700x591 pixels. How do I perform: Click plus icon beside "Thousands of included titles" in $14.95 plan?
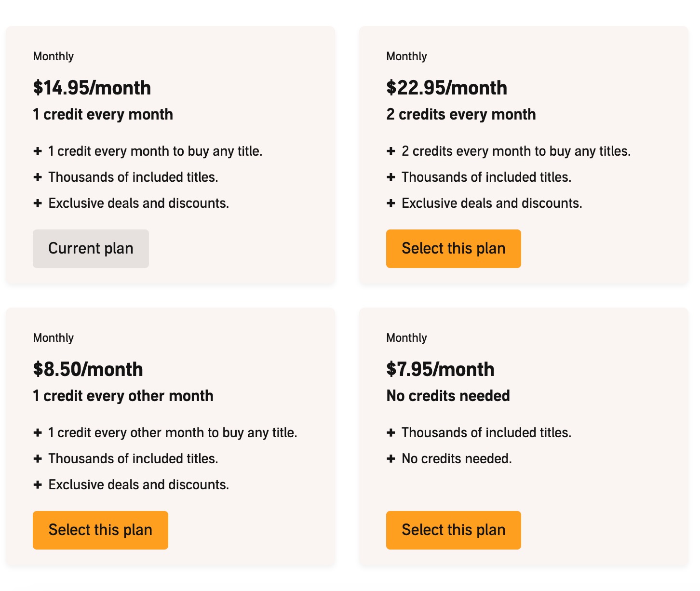coord(38,177)
